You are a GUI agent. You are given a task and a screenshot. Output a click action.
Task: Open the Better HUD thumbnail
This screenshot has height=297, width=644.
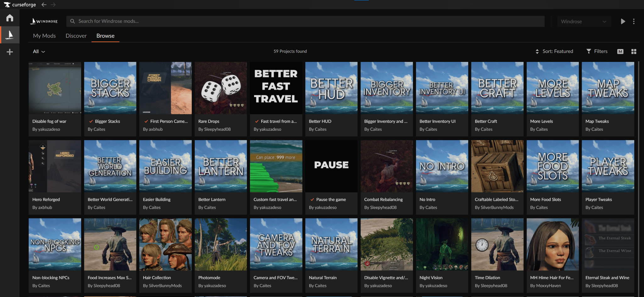click(331, 88)
